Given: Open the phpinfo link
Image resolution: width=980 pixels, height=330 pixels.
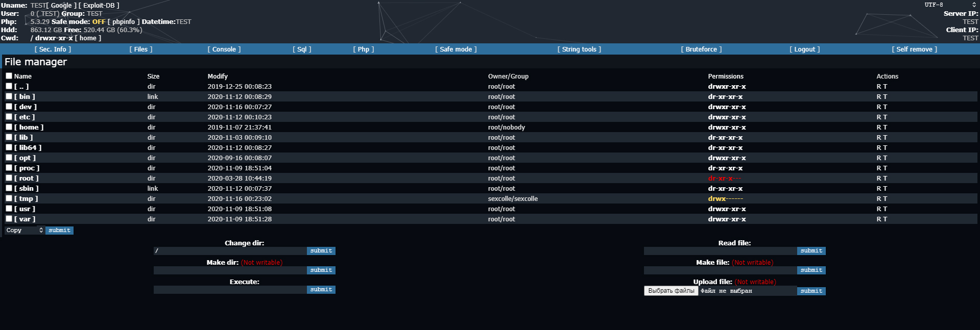Looking at the screenshot, I should coord(124,22).
